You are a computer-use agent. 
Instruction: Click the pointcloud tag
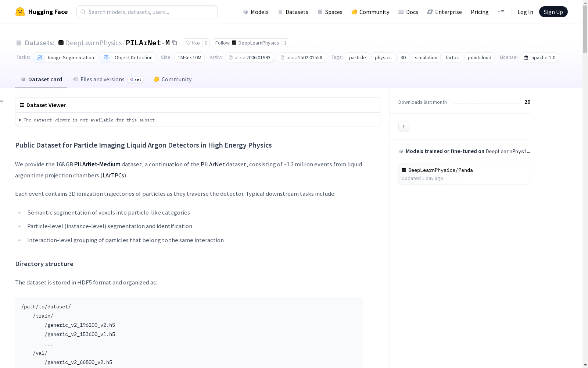[x=480, y=57]
